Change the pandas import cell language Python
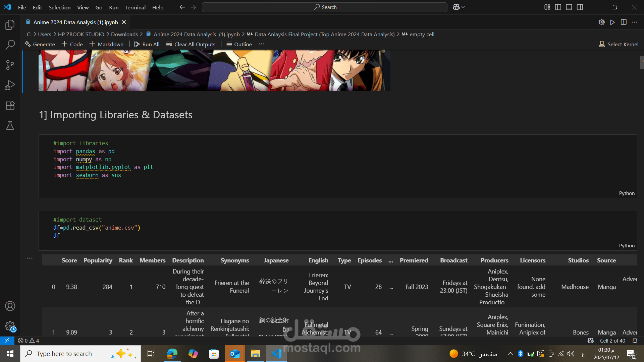 pos(627,193)
